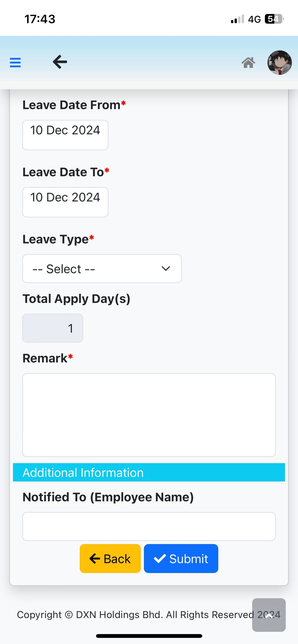This screenshot has height=644, width=298.
Task: Focus the Notified To employee name field
Action: pos(149,526)
